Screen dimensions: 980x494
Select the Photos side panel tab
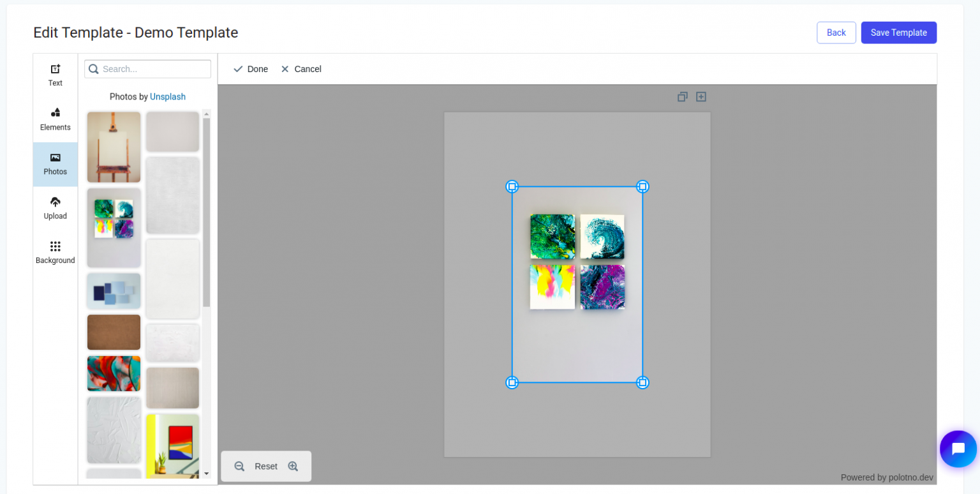56,164
